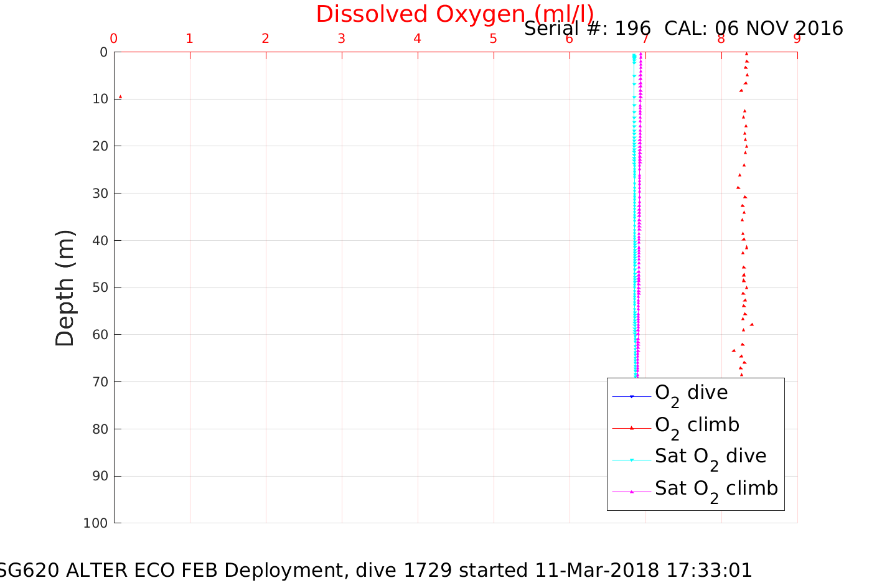Image resolution: width=882 pixels, height=588 pixels.
Task: Click the "Depth (m)" y-axis label
Action: (x=65, y=288)
